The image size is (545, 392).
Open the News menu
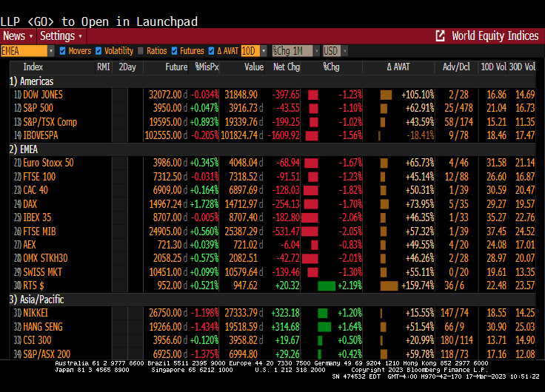(x=17, y=36)
